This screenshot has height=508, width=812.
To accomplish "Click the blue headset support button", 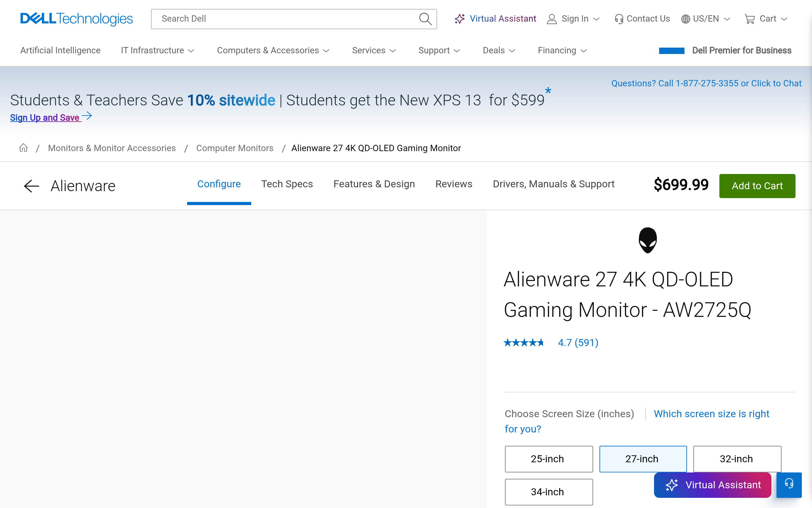I will tap(789, 485).
